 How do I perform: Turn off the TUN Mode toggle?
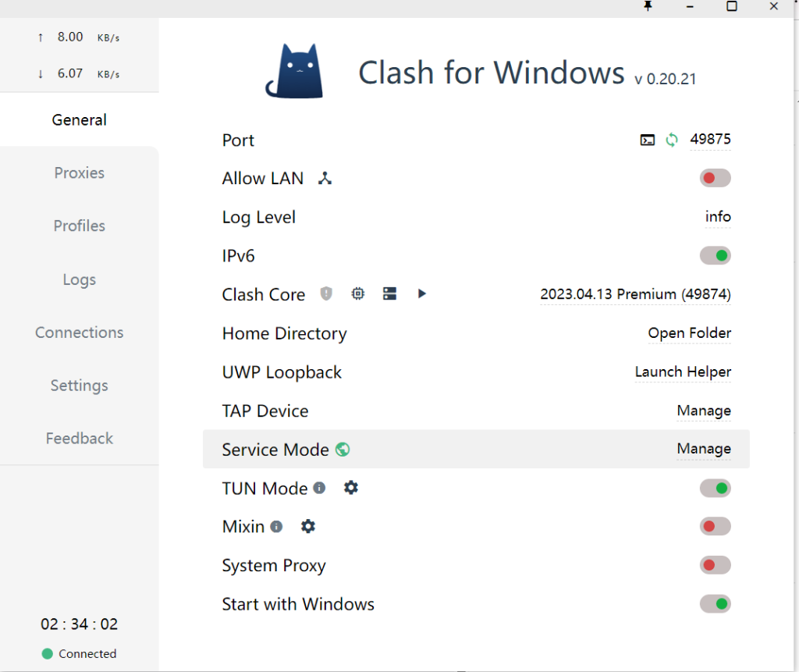715,488
